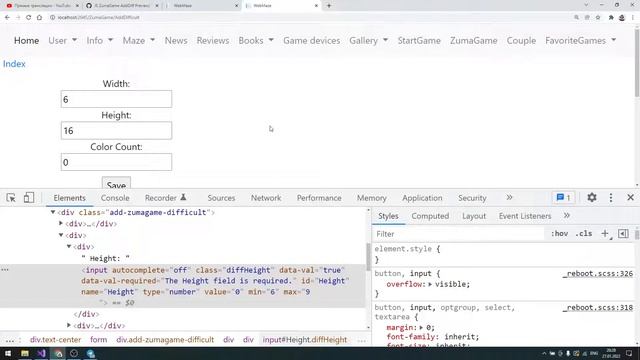Screen dimensions: 640x360
Task: Open the _reboot.scss:326 source link
Action: tap(598, 273)
